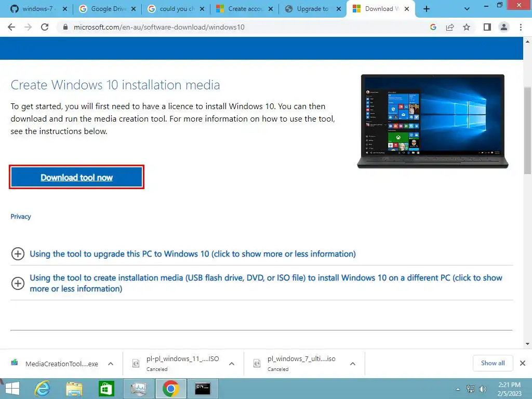
Task: Bookmark this page with the star
Action: [x=467, y=27]
